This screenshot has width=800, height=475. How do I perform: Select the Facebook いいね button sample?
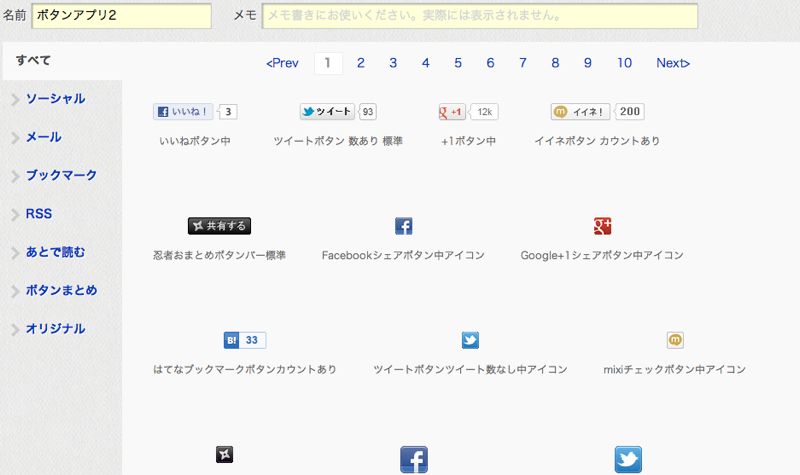pyautogui.click(x=195, y=112)
